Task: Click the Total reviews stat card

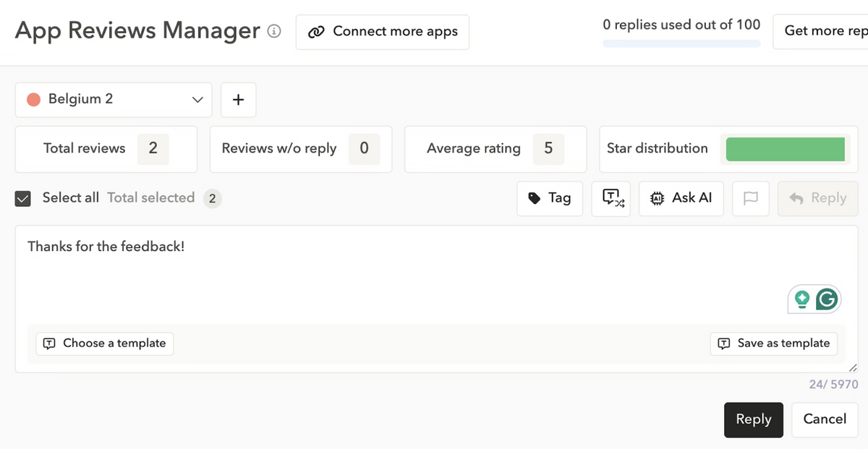Action: tap(106, 149)
